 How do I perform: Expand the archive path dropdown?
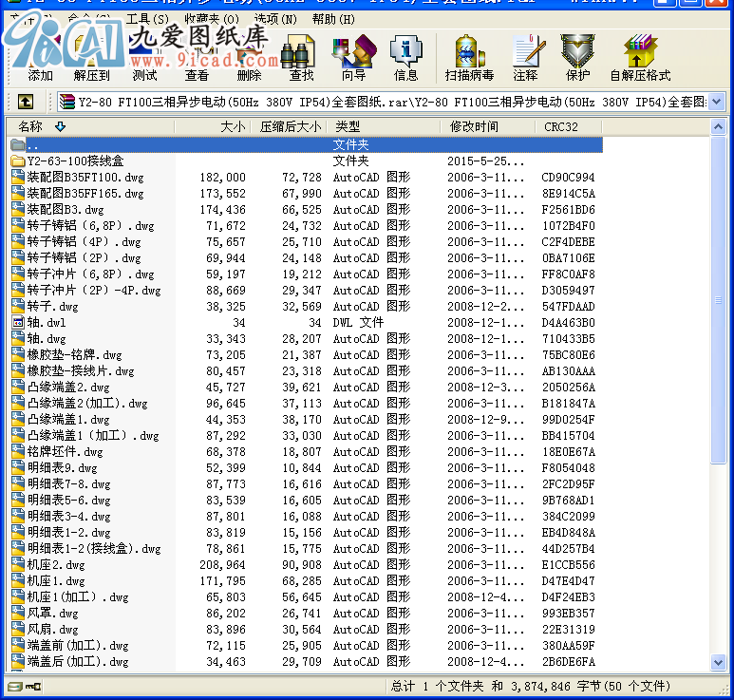(x=716, y=102)
